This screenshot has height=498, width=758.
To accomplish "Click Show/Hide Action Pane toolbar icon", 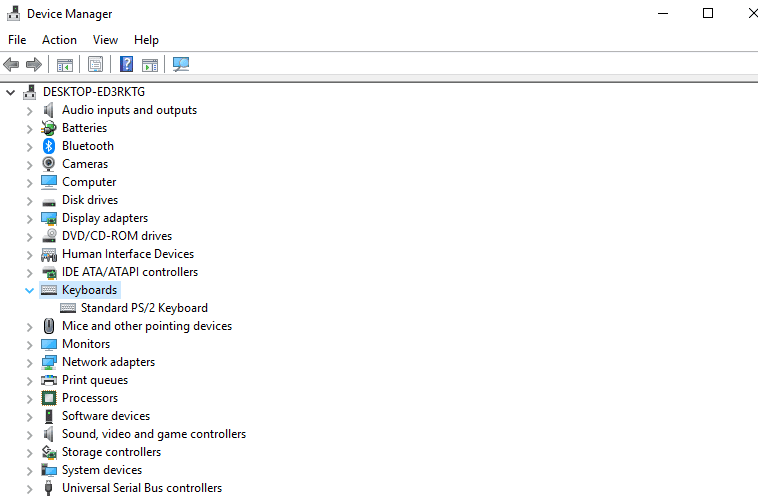I will [150, 64].
